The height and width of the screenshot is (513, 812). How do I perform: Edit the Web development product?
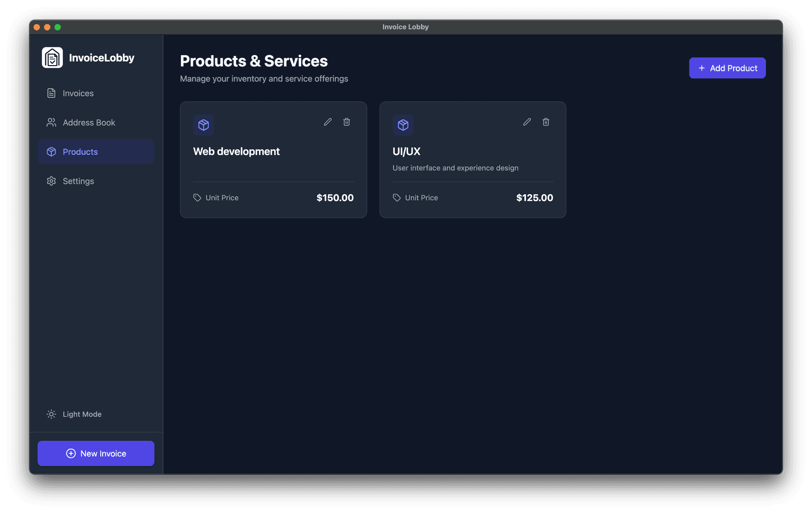point(328,122)
